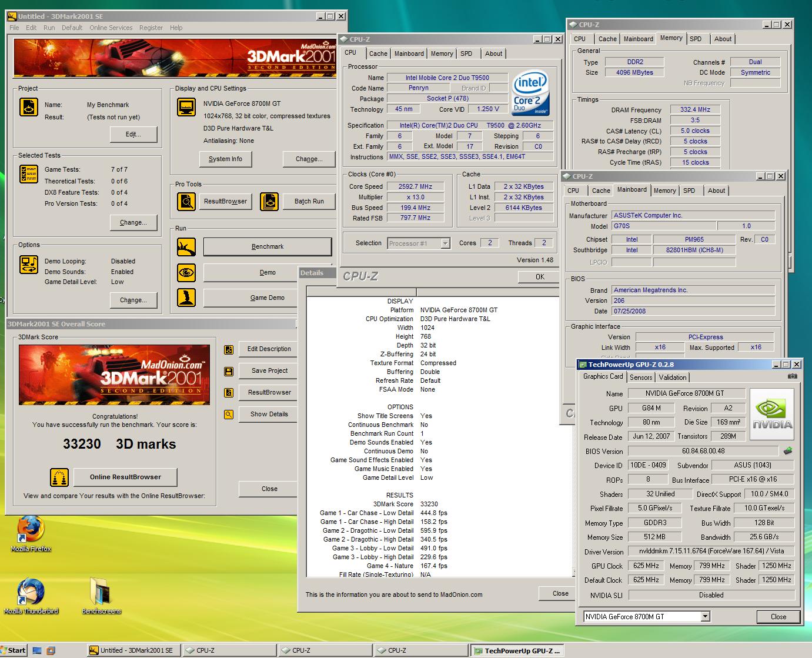The width and height of the screenshot is (812, 658).
Task: Click the Edit Description icon in score window
Action: (x=229, y=349)
